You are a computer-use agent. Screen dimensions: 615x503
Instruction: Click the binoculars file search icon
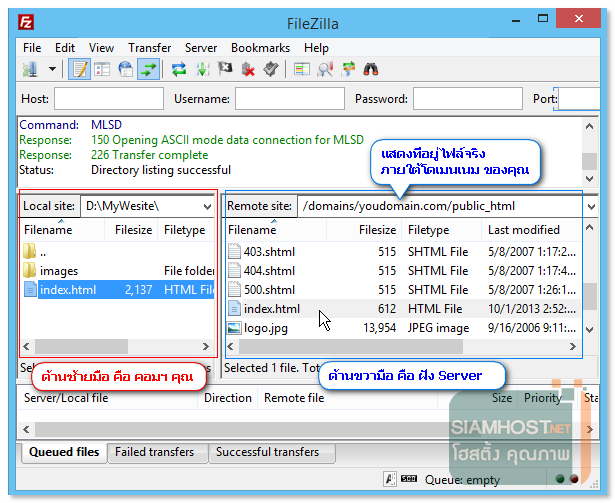pos(371,69)
